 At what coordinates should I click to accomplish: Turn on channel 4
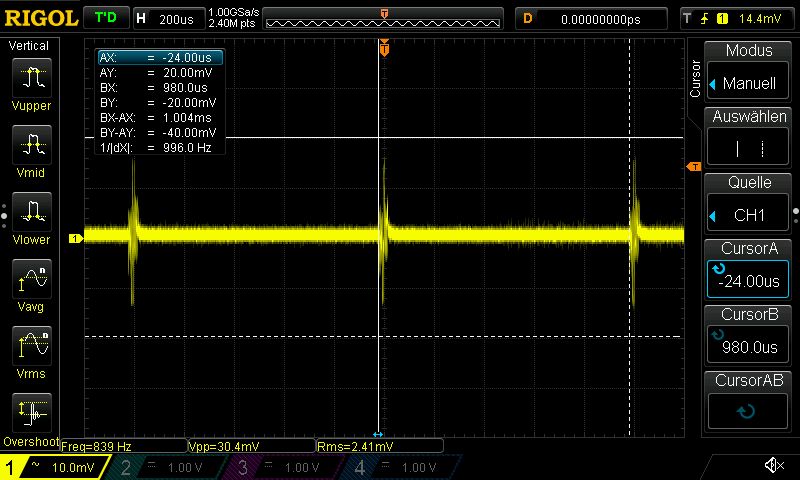click(x=398, y=467)
